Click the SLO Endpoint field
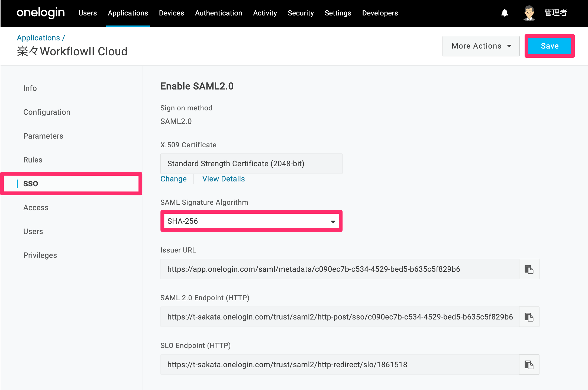Viewport: 588px width, 390px height. 340,365
